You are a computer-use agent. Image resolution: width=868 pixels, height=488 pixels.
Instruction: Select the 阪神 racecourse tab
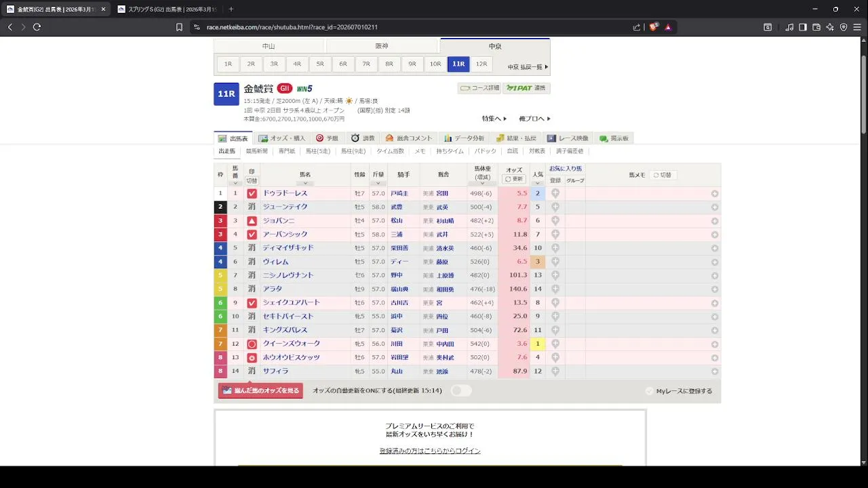pos(382,46)
